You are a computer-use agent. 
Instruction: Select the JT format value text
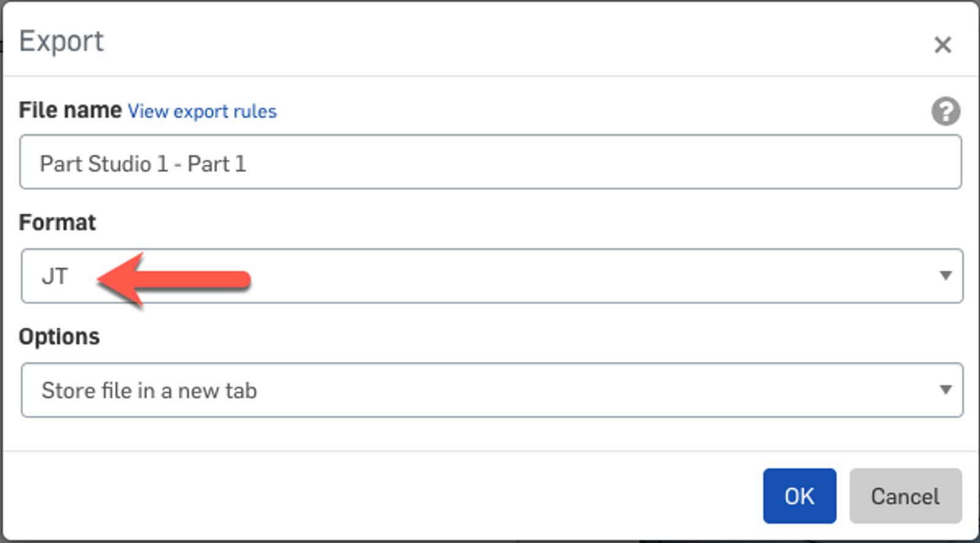click(x=55, y=277)
